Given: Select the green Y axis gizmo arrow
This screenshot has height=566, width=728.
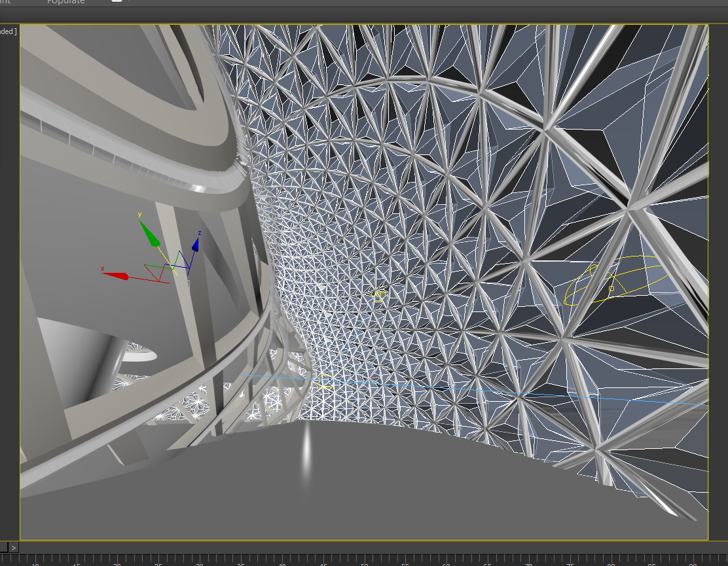Looking at the screenshot, I should [x=149, y=234].
